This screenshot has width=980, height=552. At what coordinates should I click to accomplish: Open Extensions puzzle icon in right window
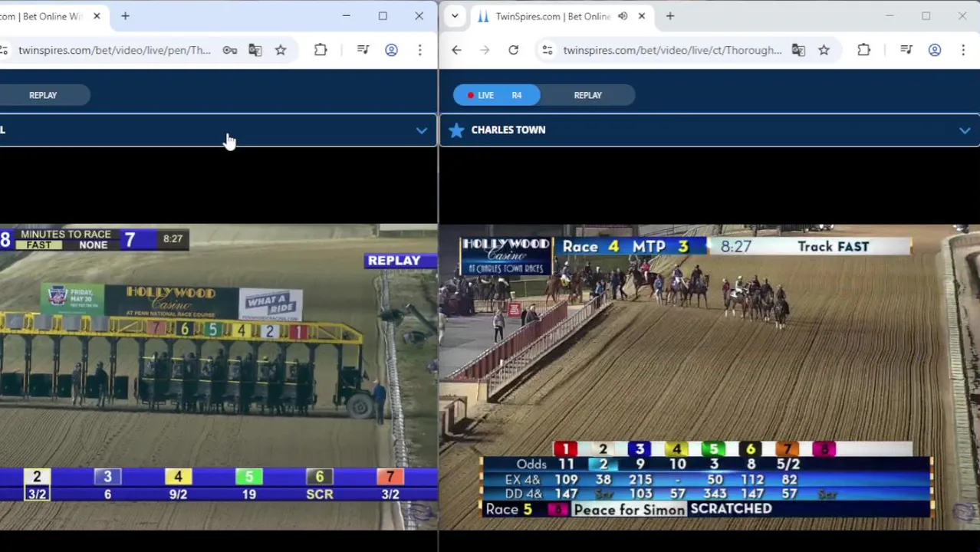tap(863, 50)
